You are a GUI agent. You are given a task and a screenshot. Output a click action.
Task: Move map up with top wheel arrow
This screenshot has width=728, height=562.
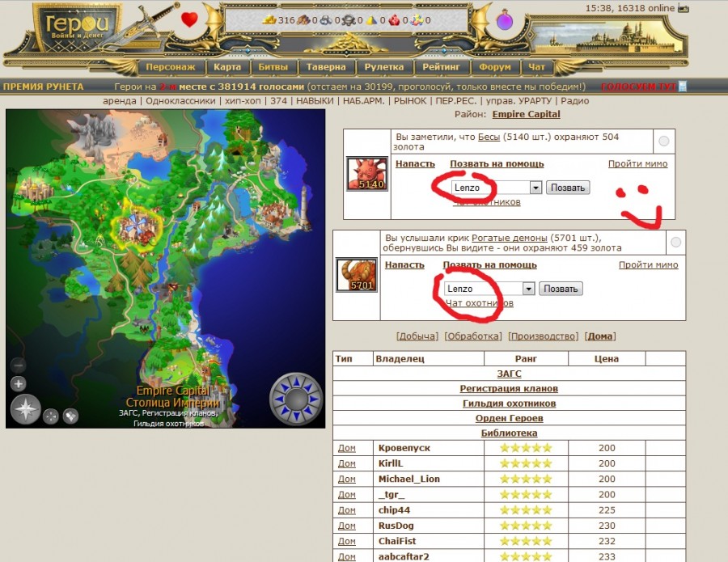coord(296,382)
